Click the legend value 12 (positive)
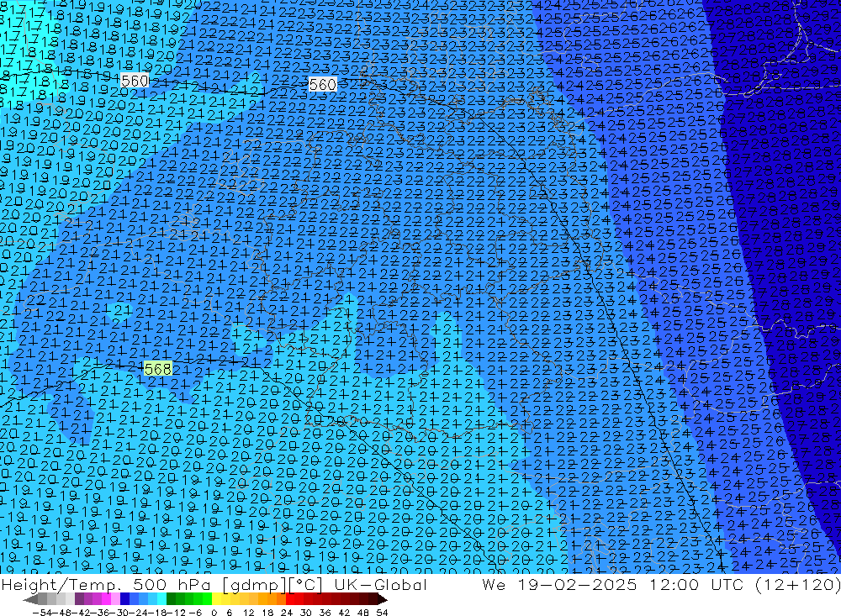 tap(248, 613)
